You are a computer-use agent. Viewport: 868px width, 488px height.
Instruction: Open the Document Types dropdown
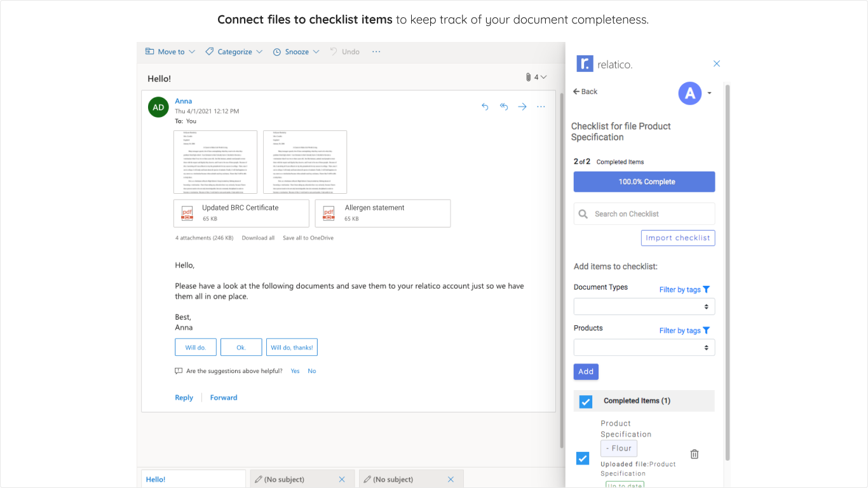[x=644, y=307]
